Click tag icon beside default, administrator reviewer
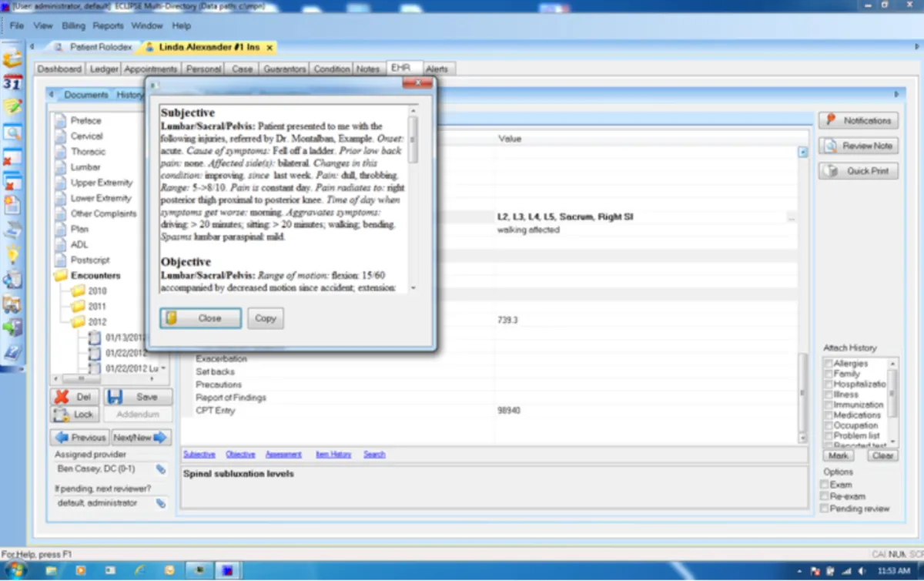The image size is (924, 581). (x=161, y=503)
